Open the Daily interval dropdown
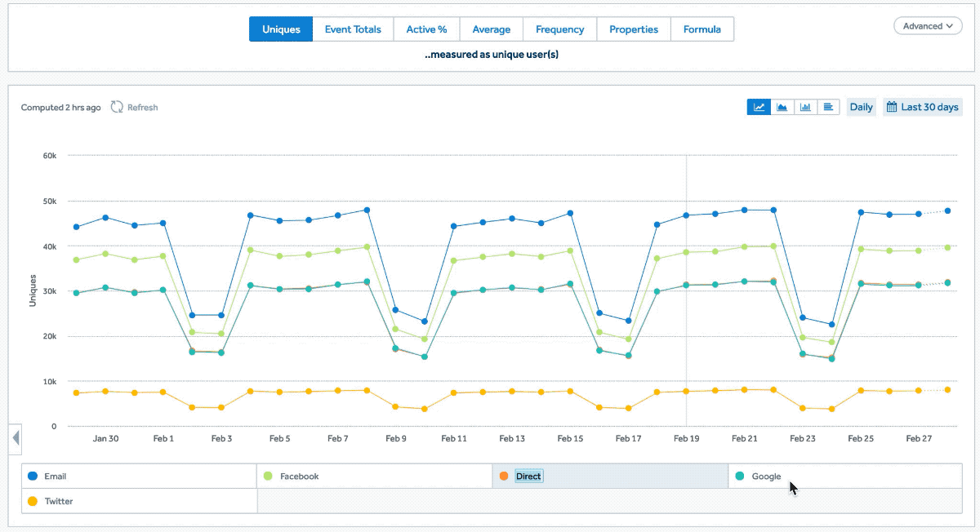980x532 pixels. point(861,107)
